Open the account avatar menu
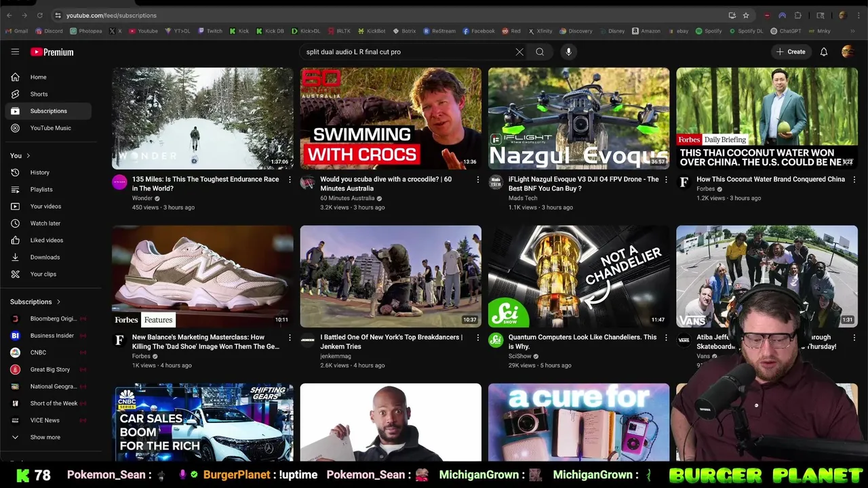The width and height of the screenshot is (868, 488). (848, 52)
